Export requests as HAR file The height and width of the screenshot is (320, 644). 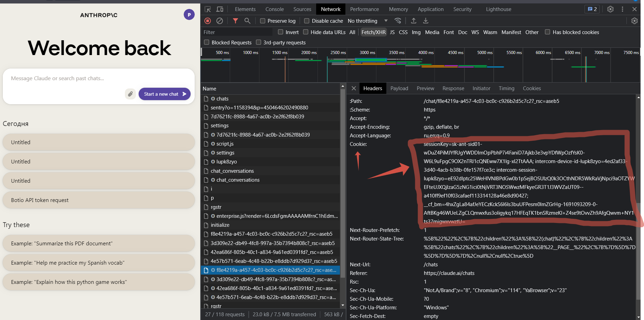[x=426, y=21]
